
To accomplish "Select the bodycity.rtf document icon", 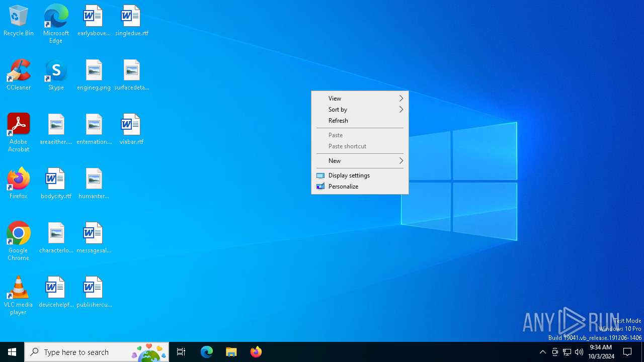I will (56, 184).
